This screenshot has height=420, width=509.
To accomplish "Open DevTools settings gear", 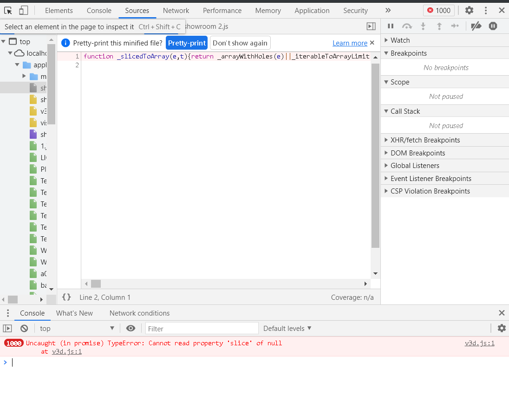I will 469,10.
